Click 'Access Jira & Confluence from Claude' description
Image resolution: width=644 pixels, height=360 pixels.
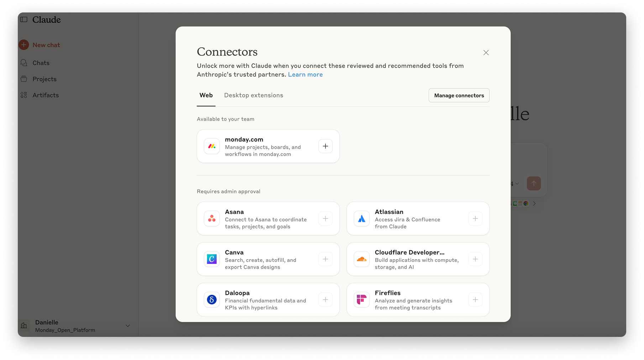(x=408, y=223)
